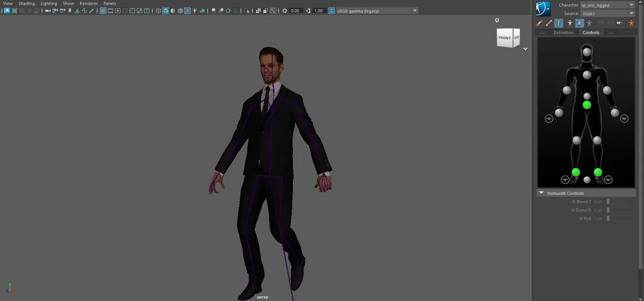This screenshot has height=301, width=644.
Task: Click the Motion Blur icon
Action: tap(221, 11)
